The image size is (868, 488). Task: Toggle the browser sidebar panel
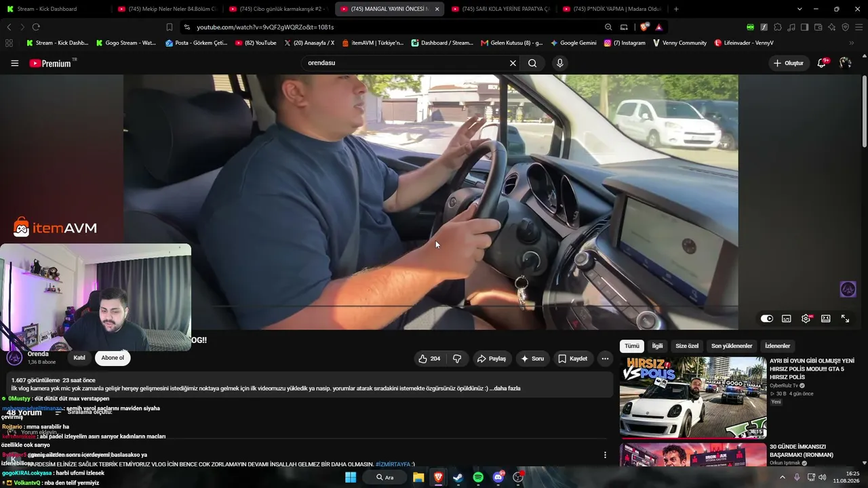[x=804, y=27]
